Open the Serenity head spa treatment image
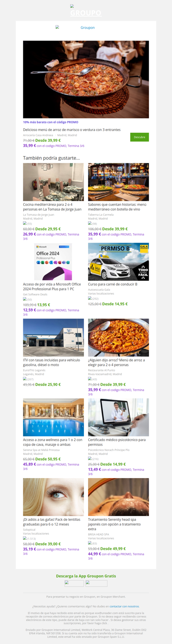The height and width of the screenshot is (644, 172). 118,497
